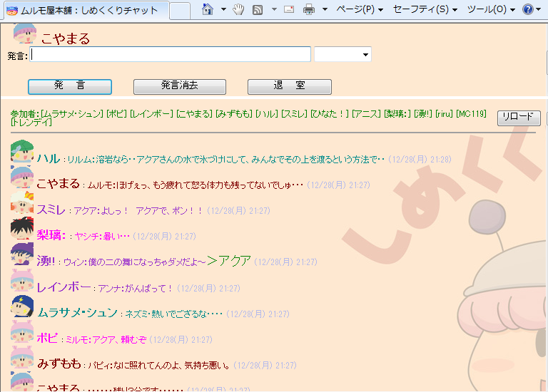Click the large green >アクア text

pyautogui.click(x=229, y=260)
